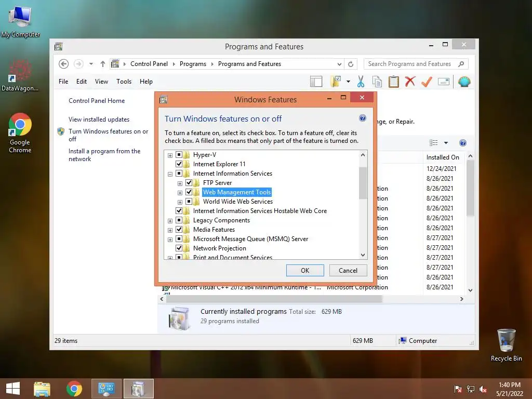
Task: Open the Tools menu
Action: (124, 82)
